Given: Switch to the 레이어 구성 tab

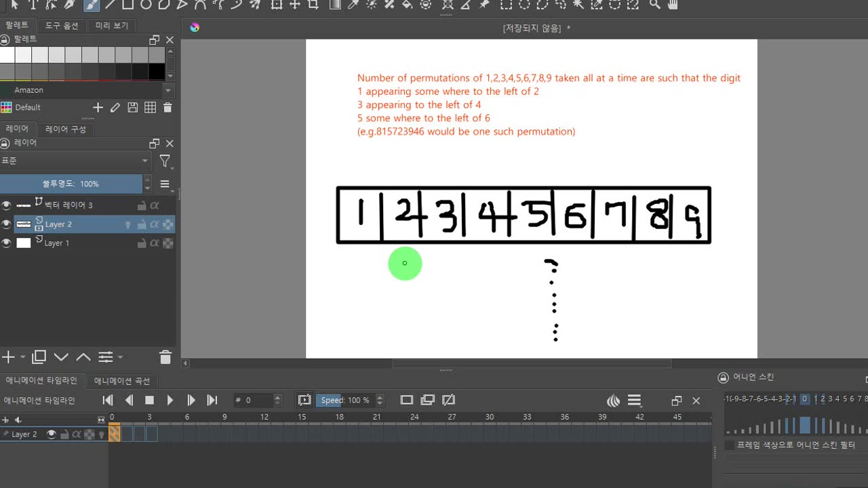Looking at the screenshot, I should tap(66, 129).
